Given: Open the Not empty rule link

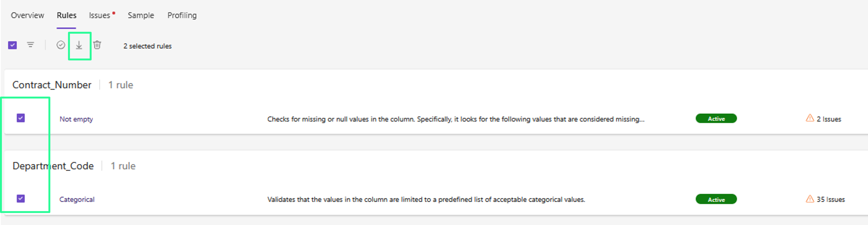Looking at the screenshot, I should [x=76, y=119].
